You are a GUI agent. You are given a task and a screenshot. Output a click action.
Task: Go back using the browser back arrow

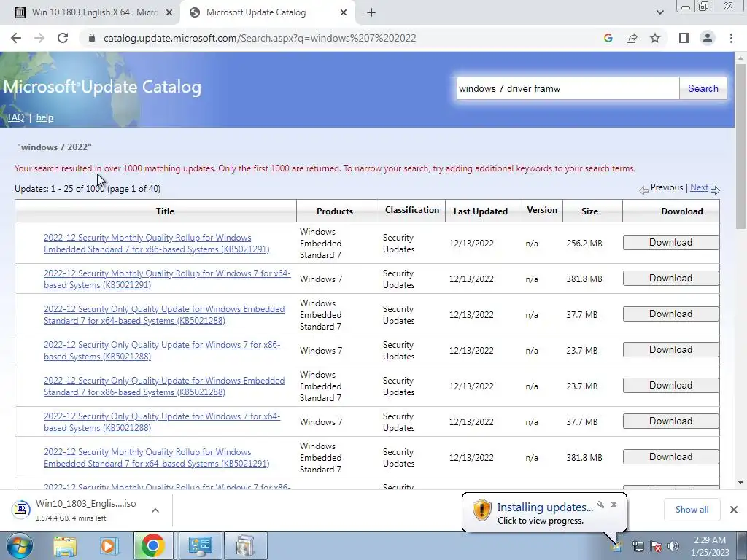[x=16, y=38]
